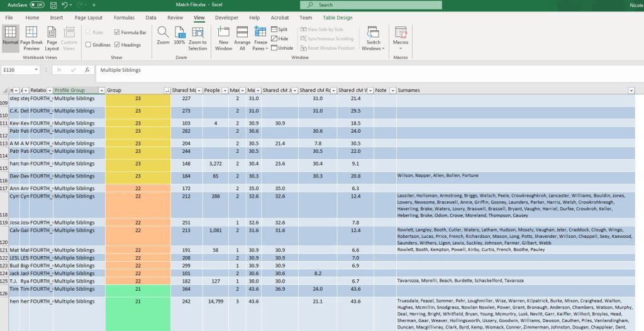Select the row 124 header

[x=4, y=274]
